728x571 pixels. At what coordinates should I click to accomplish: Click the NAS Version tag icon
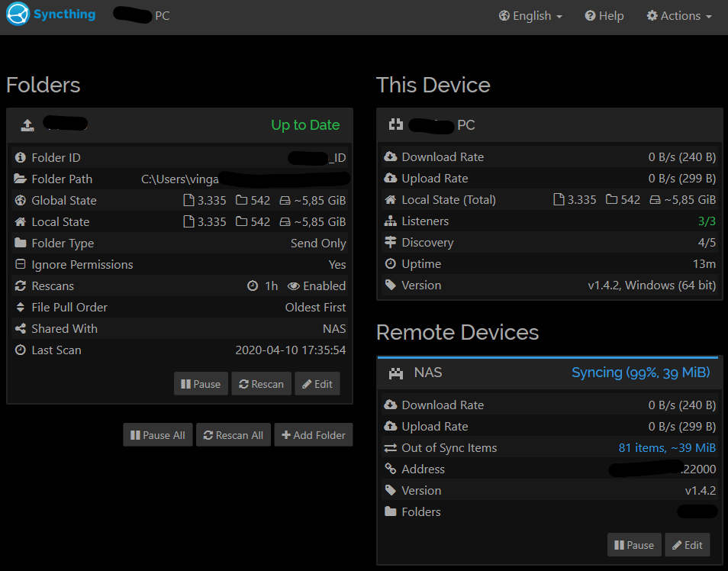[x=391, y=490]
